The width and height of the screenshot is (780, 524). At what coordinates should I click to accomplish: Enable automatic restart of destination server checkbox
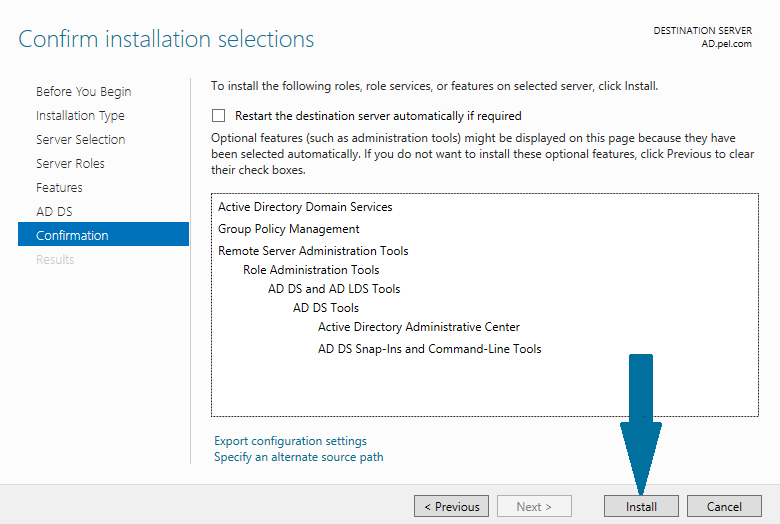point(218,115)
